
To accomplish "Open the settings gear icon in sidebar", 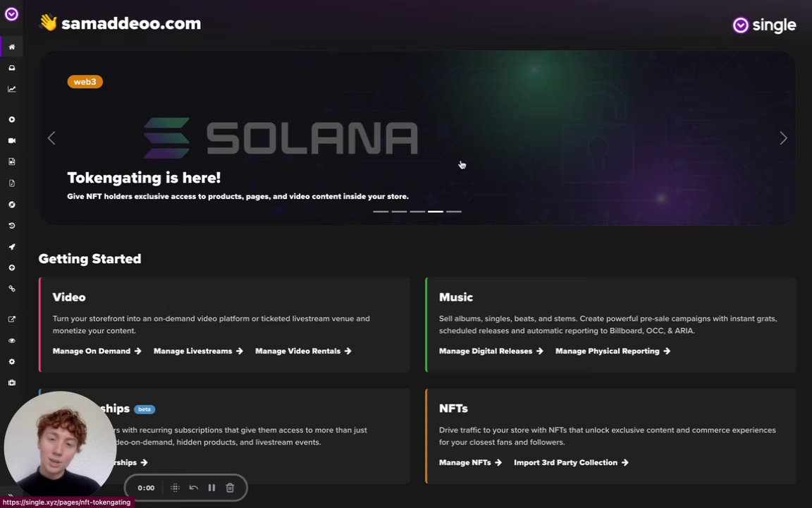I will click(x=11, y=362).
